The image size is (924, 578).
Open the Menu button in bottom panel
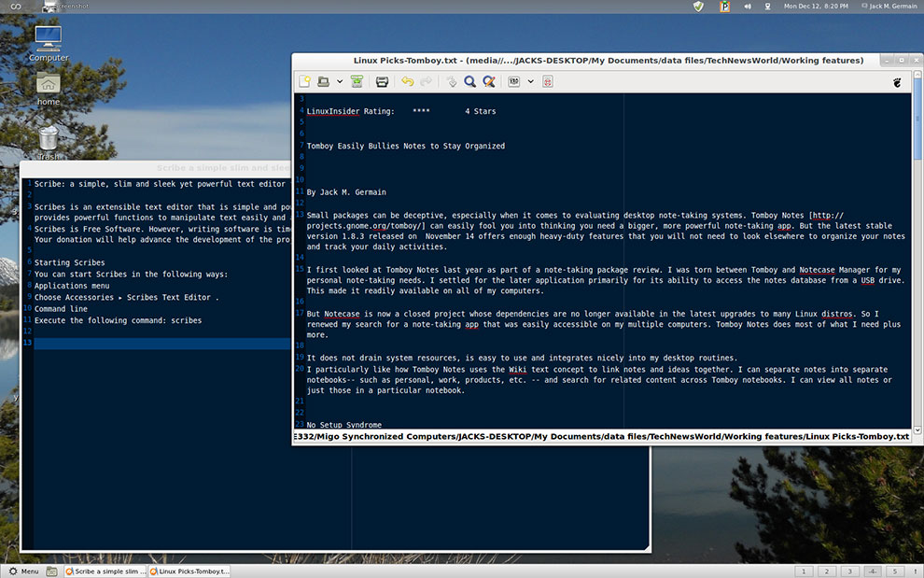tap(23, 571)
